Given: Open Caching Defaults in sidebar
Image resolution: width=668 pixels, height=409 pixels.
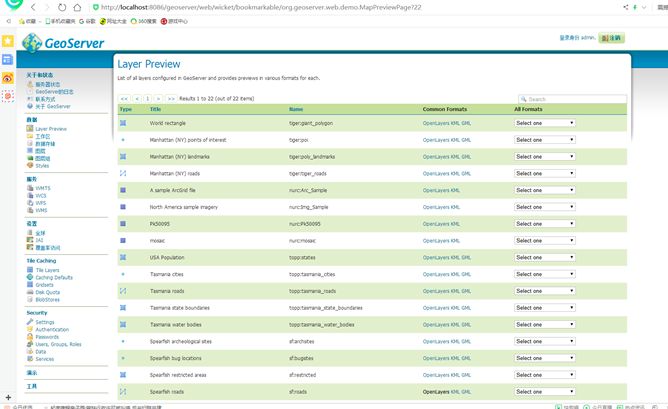Looking at the screenshot, I should [x=54, y=277].
